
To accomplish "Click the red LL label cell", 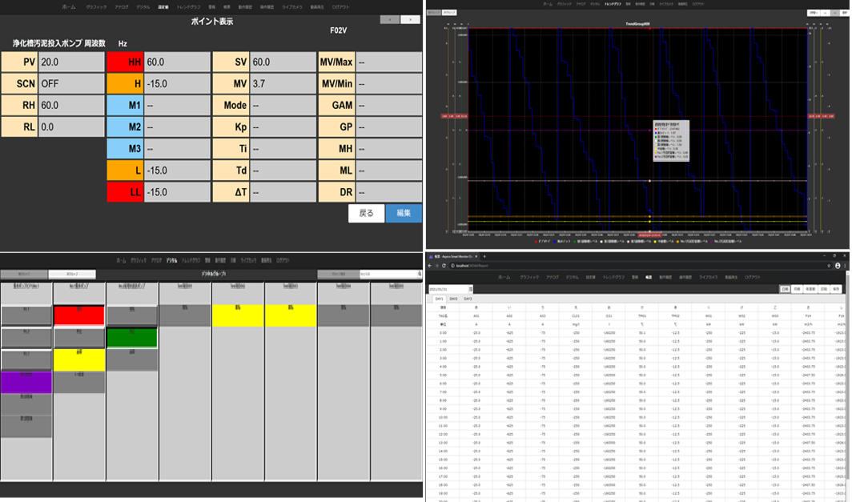I will pyautogui.click(x=125, y=192).
